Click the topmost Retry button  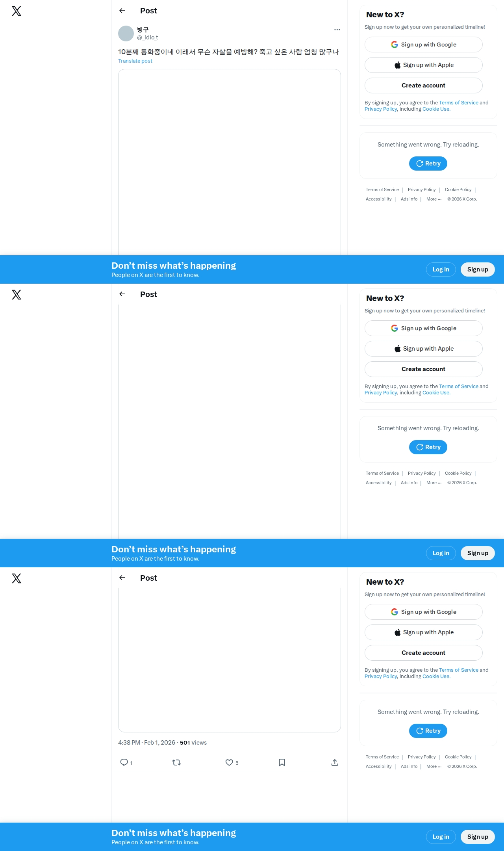click(x=428, y=164)
